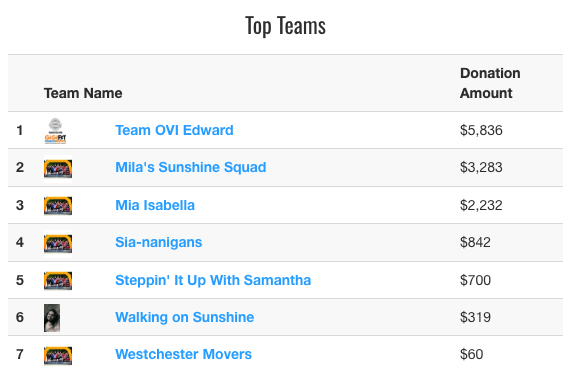Click Westchester Movers team photo thumbnail
Viewport: 578px width, 388px height.
click(58, 356)
